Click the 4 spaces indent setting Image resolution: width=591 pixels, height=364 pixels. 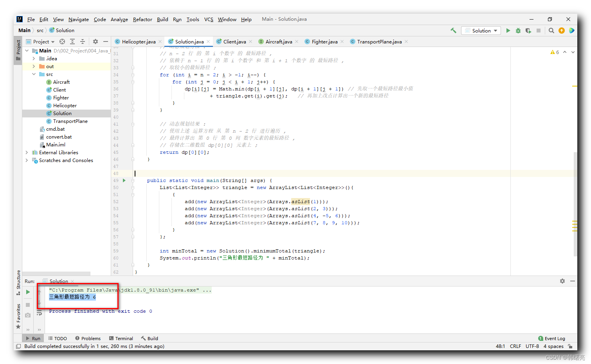pyautogui.click(x=553, y=346)
